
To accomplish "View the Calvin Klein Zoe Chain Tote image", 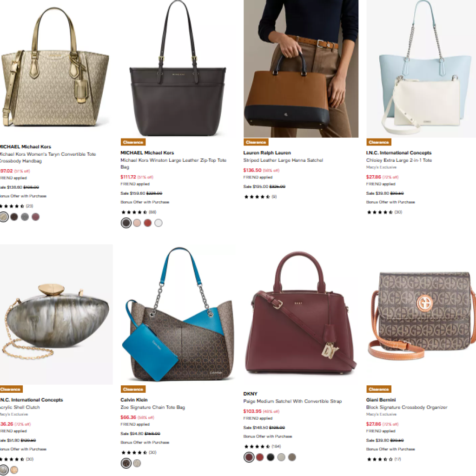I will 178,315.
